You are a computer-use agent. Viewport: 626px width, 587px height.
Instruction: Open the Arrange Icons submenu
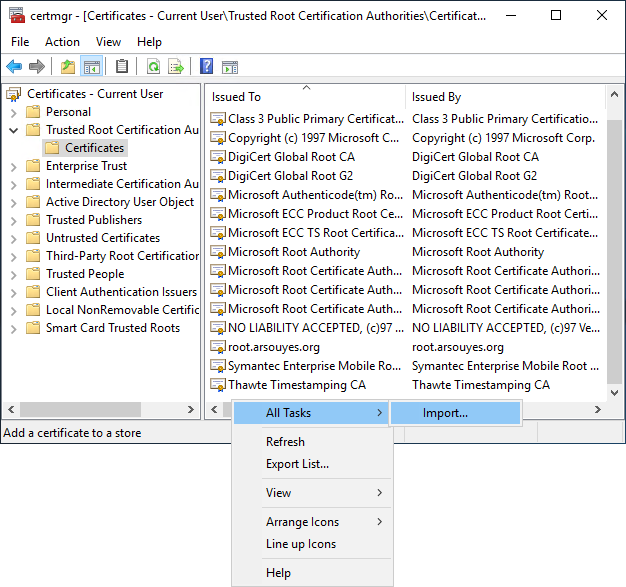pos(312,522)
